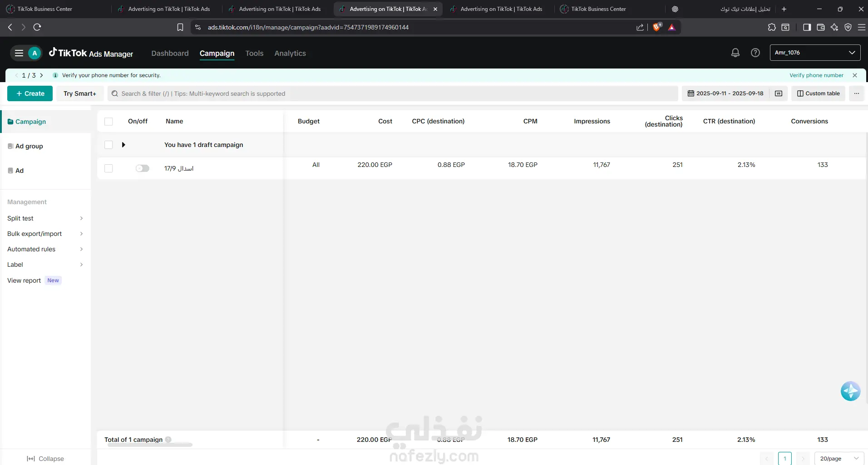Tick the checkbox for the draft campaign row
Screen dimensions: 868x465
(x=108, y=145)
